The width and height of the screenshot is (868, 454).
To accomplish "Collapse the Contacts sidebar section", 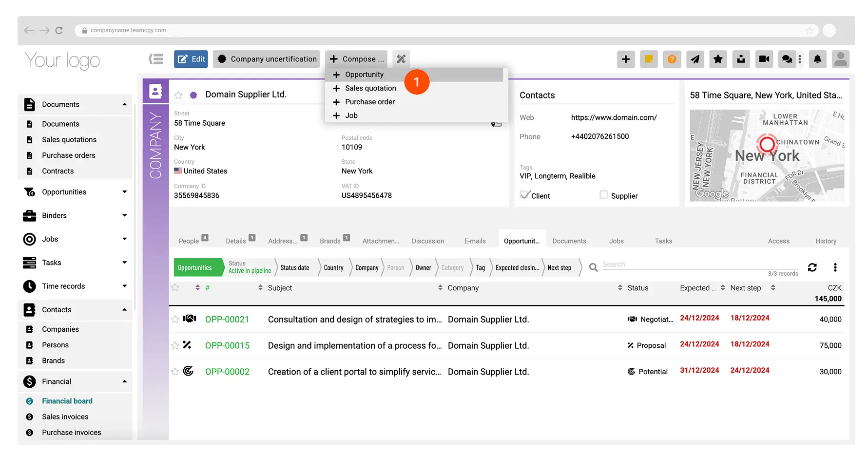I will tap(124, 309).
